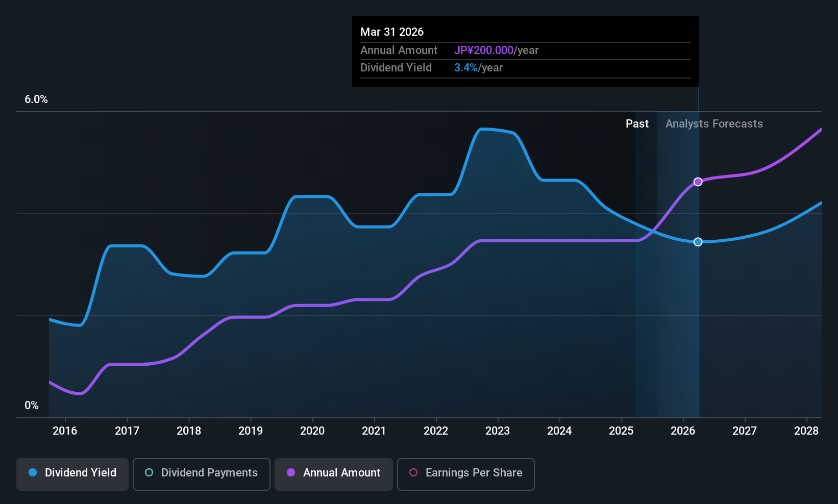838x504 pixels.
Task: Click the 2027 axis label
Action: [x=745, y=431]
